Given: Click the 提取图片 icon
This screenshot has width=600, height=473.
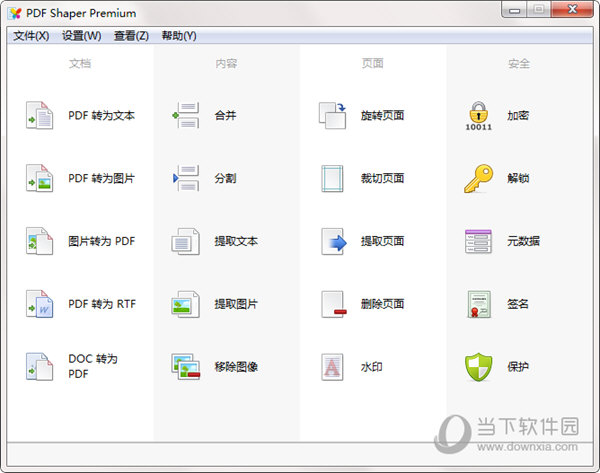Looking at the screenshot, I should pos(186,304).
